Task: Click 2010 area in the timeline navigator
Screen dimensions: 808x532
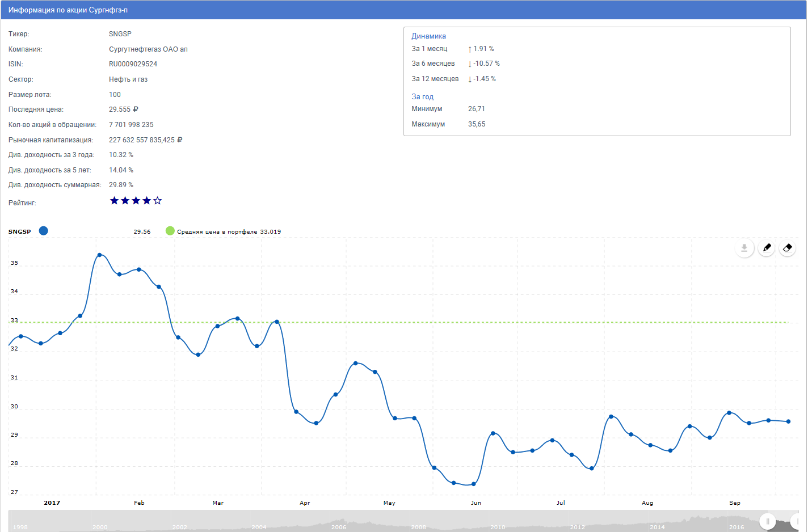Action: pos(498,526)
